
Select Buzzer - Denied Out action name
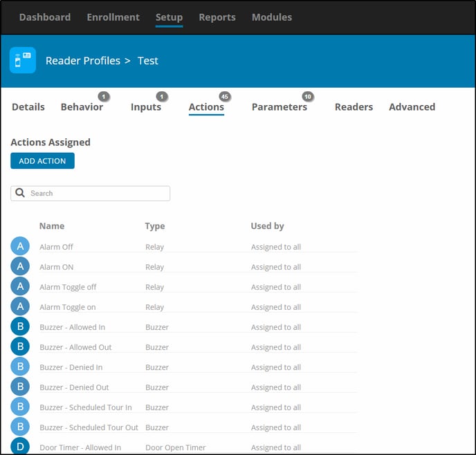[74, 387]
